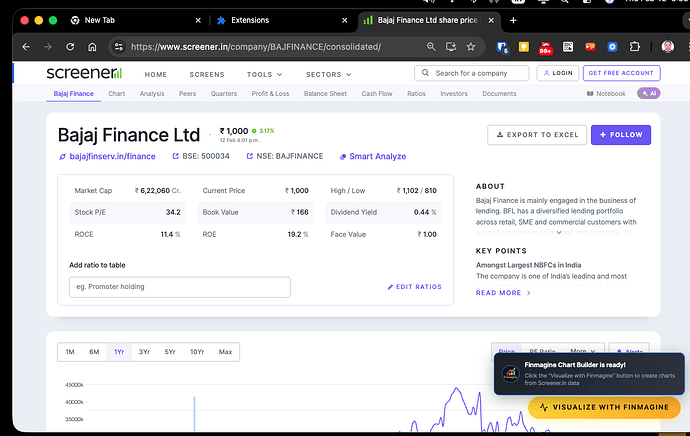Expand the TOOLS dropdown menu

coord(264,74)
